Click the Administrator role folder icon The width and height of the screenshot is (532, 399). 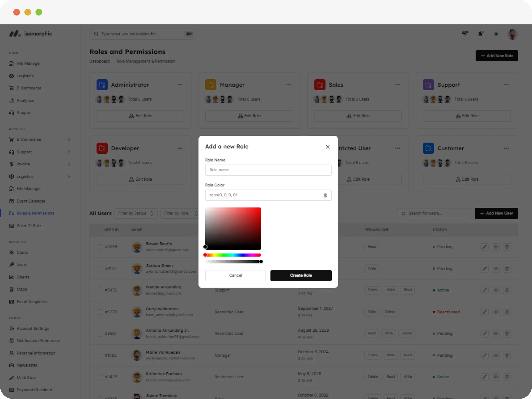tap(102, 85)
